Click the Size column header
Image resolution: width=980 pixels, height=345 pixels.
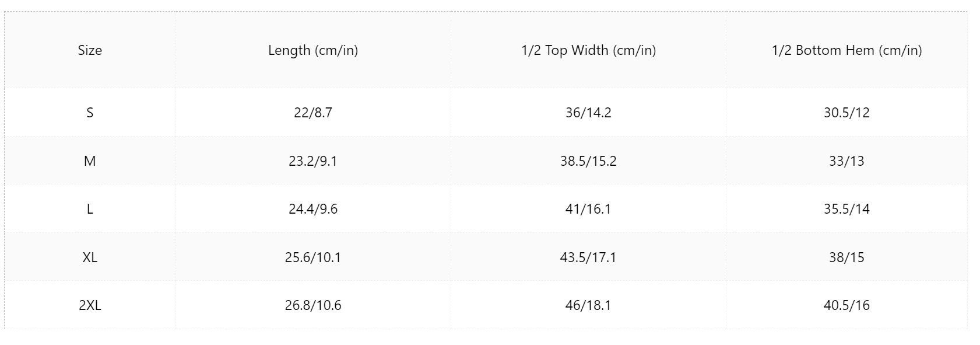click(90, 50)
